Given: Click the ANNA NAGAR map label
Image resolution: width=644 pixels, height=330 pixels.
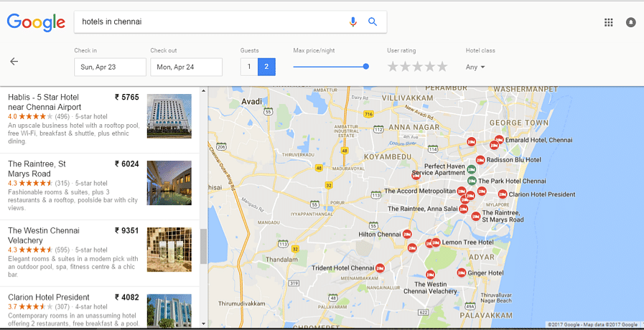Looking at the screenshot, I should coord(414,127).
